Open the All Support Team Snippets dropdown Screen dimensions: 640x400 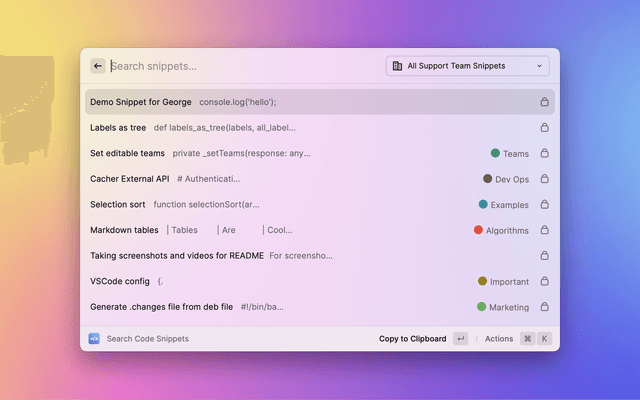[x=467, y=66]
